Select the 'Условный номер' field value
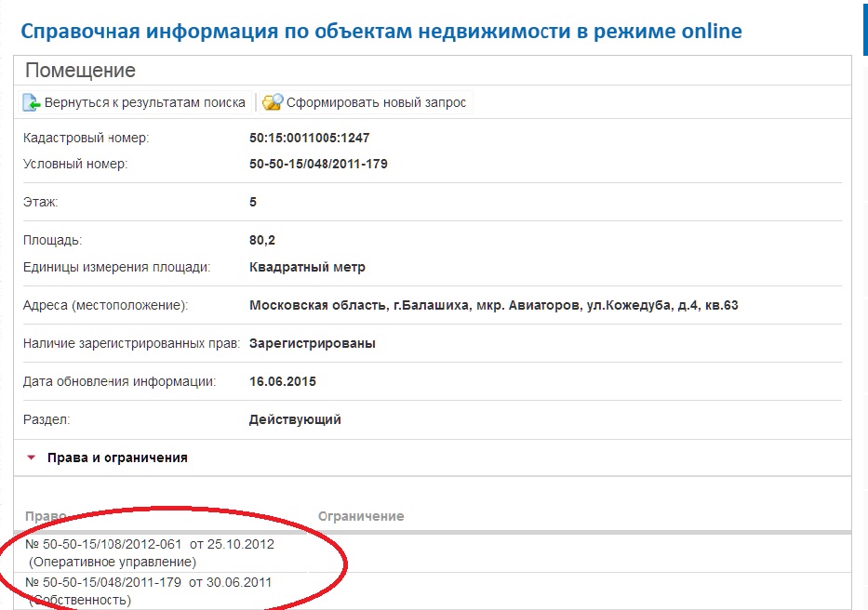868x610 pixels. [318, 165]
